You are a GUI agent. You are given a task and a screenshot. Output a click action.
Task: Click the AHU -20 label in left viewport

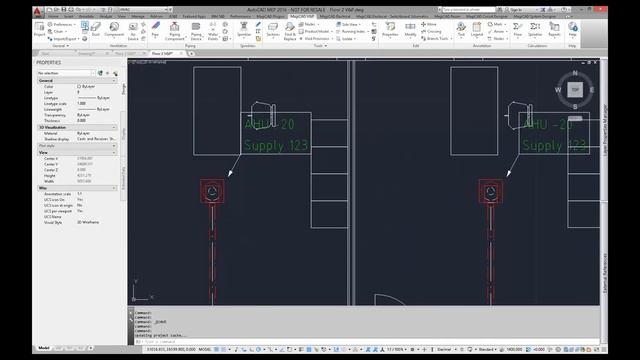pyautogui.click(x=269, y=124)
